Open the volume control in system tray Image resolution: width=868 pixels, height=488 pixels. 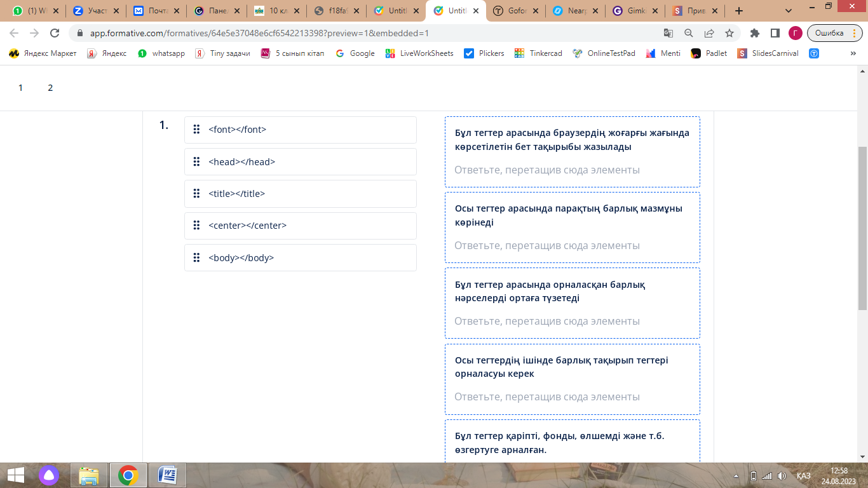[782, 476]
